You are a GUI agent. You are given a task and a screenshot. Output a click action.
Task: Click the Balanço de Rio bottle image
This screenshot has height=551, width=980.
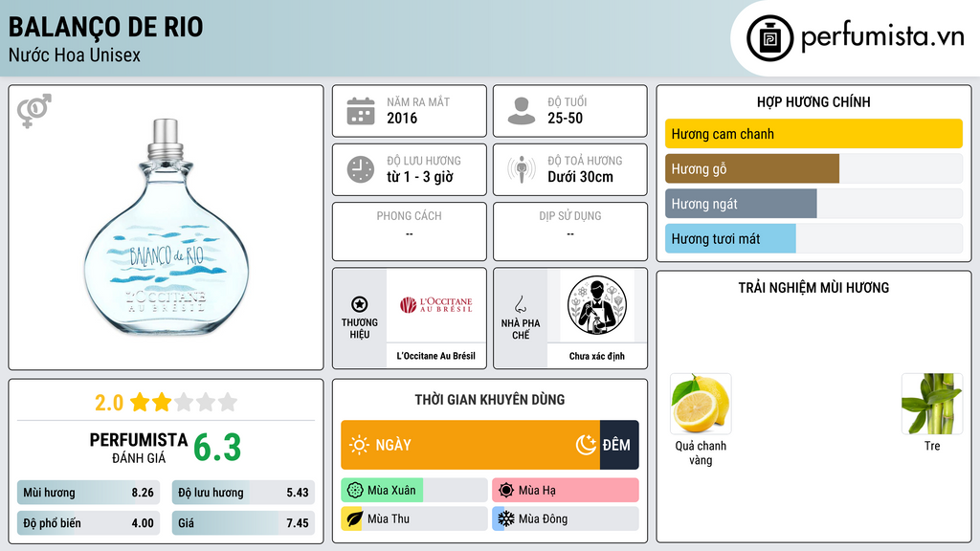pos(167,228)
